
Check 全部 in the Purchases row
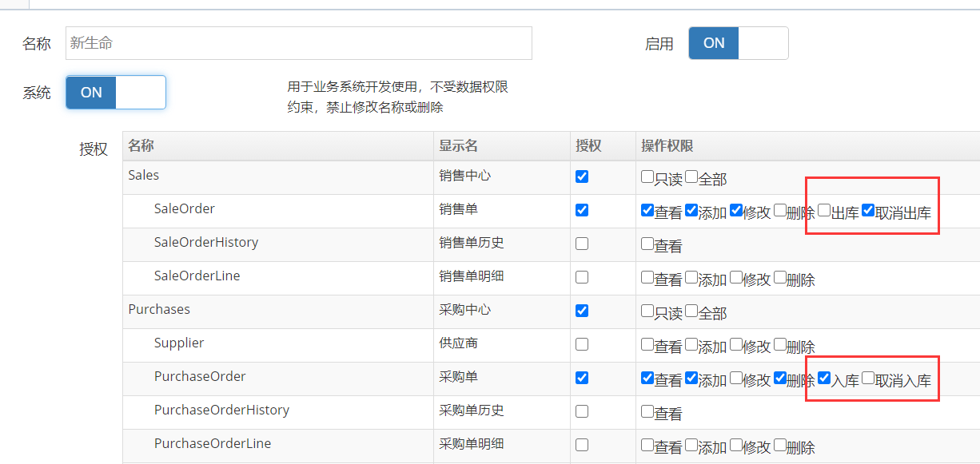coord(691,311)
